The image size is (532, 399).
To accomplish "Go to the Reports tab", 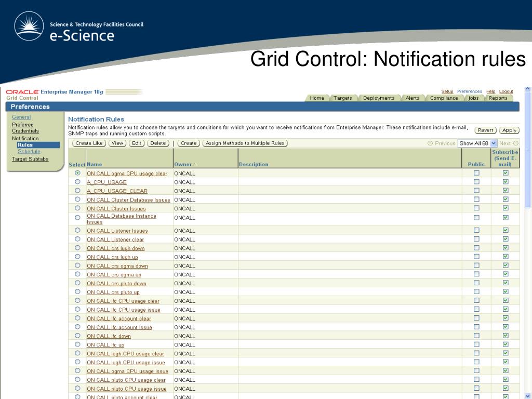I will 498,98.
